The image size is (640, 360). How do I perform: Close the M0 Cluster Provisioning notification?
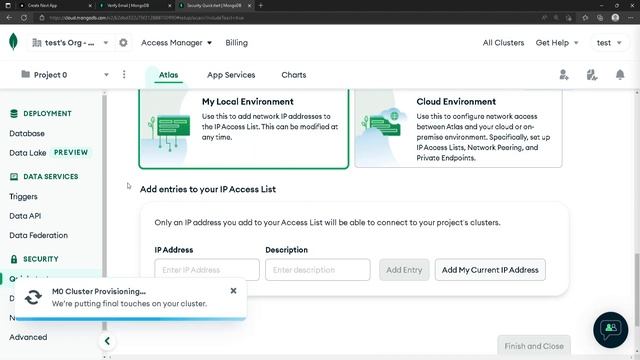point(233,291)
